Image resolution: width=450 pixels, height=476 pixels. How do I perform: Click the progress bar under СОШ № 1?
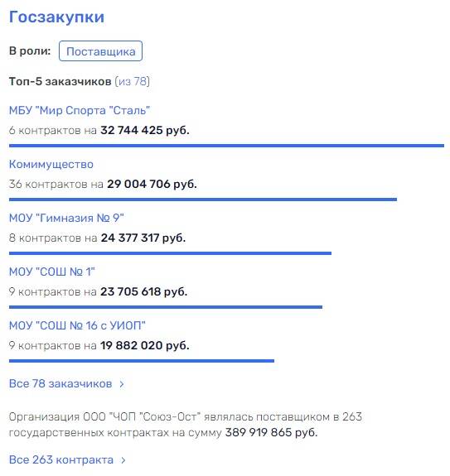tap(166, 307)
